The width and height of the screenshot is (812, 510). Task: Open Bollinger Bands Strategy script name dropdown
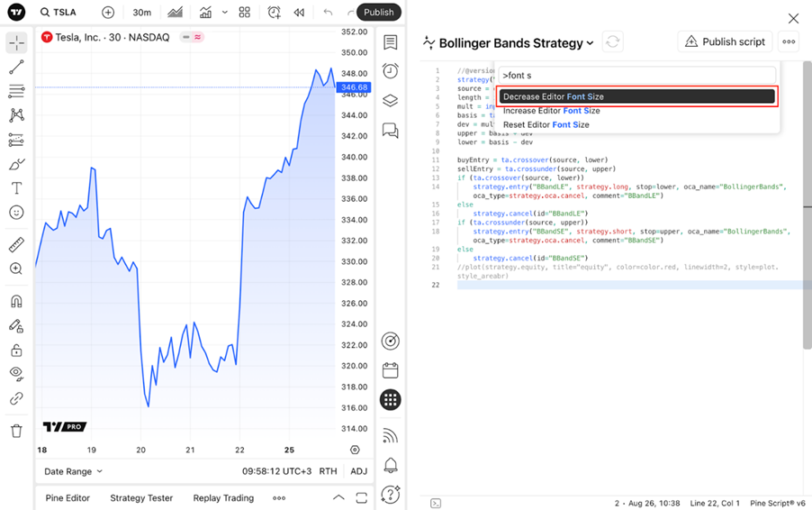pyautogui.click(x=516, y=43)
